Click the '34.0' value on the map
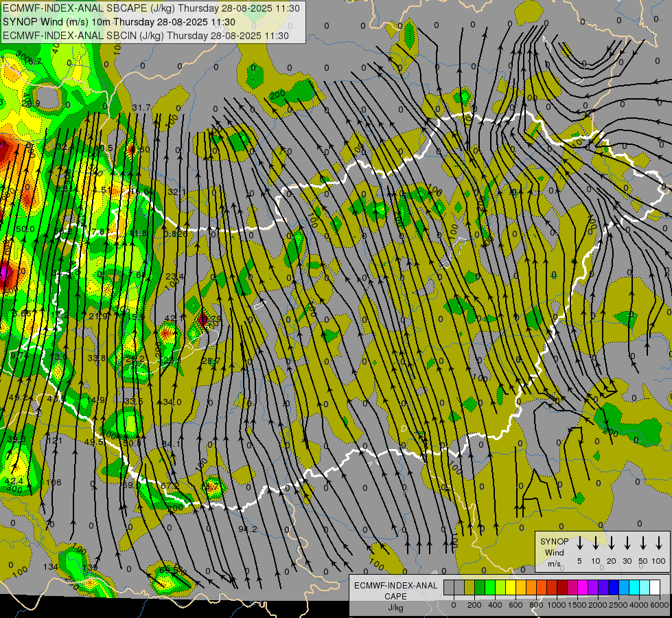The height and width of the screenshot is (618, 672). coord(172,402)
